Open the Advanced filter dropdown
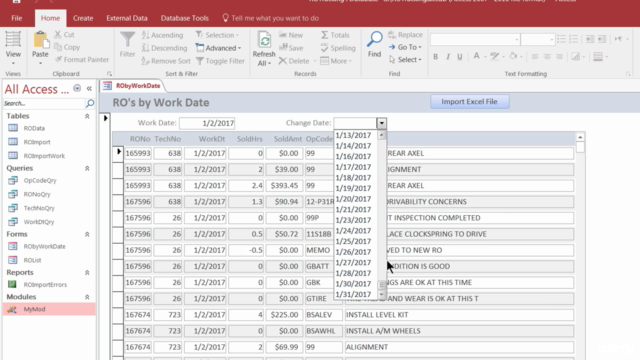 (218, 48)
